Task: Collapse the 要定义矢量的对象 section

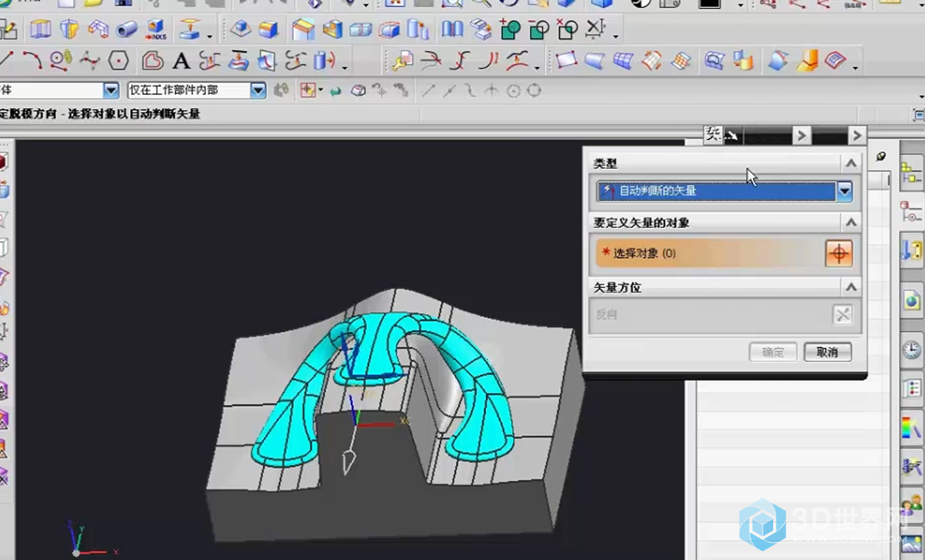Action: coord(851,222)
